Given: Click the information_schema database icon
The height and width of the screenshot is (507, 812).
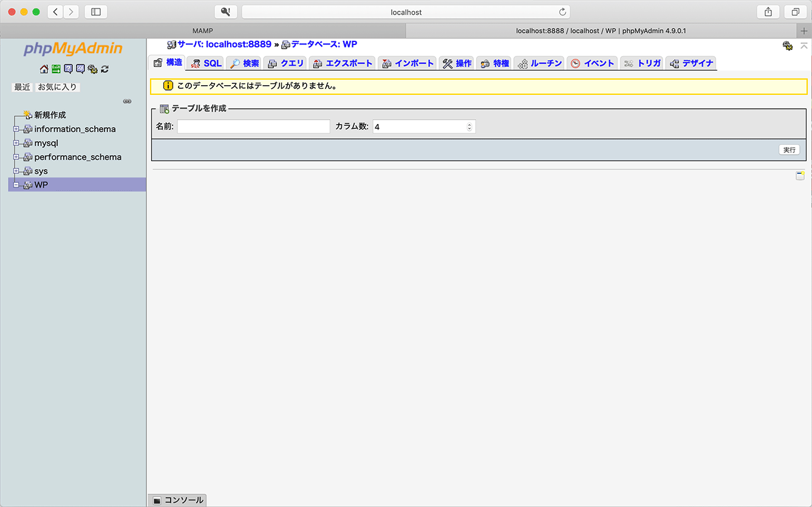Looking at the screenshot, I should (x=27, y=129).
